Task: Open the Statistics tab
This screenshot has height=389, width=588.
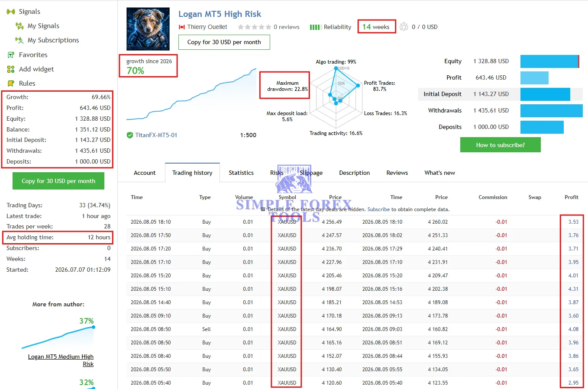Action: tap(241, 173)
